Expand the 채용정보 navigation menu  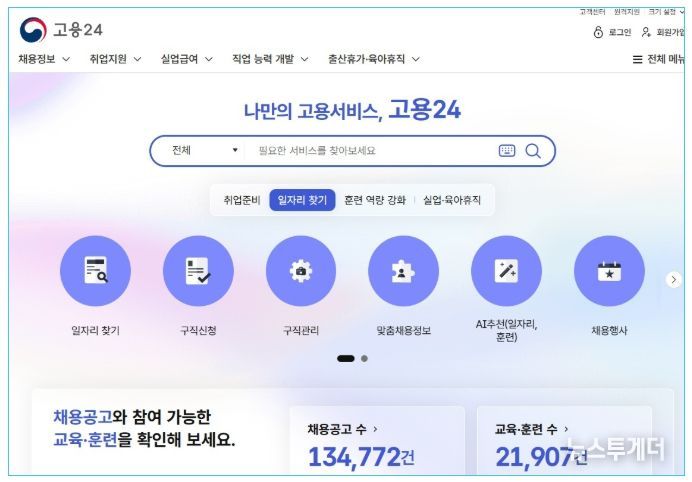(x=44, y=59)
